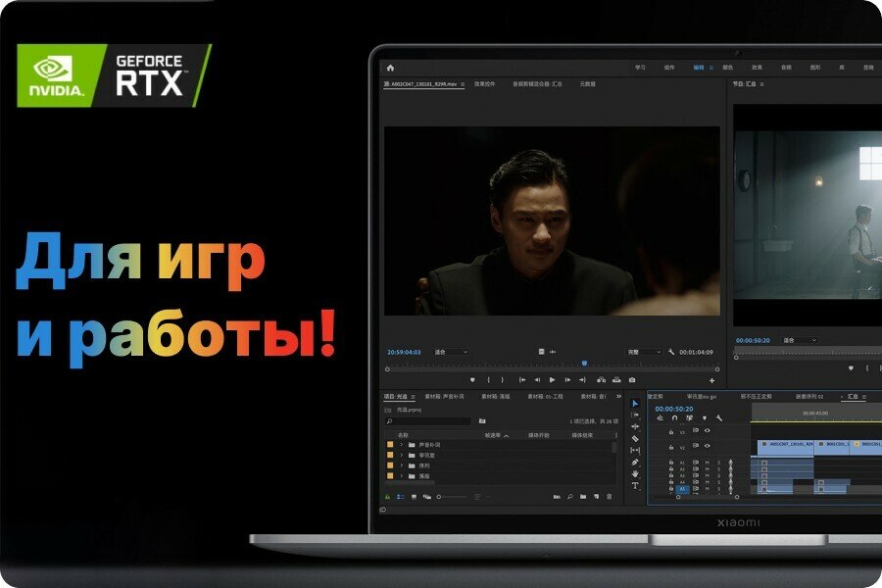
Task: Go to Out point in Source monitor
Action: 582,380
